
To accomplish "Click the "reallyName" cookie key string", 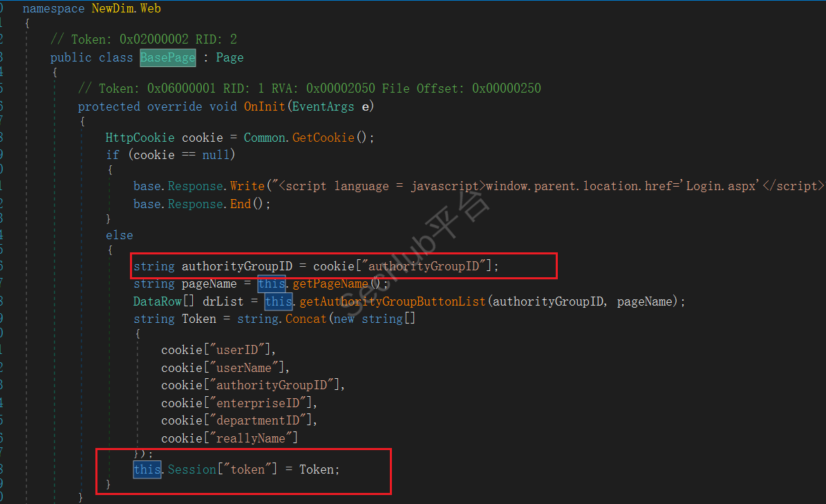I will pos(251,438).
